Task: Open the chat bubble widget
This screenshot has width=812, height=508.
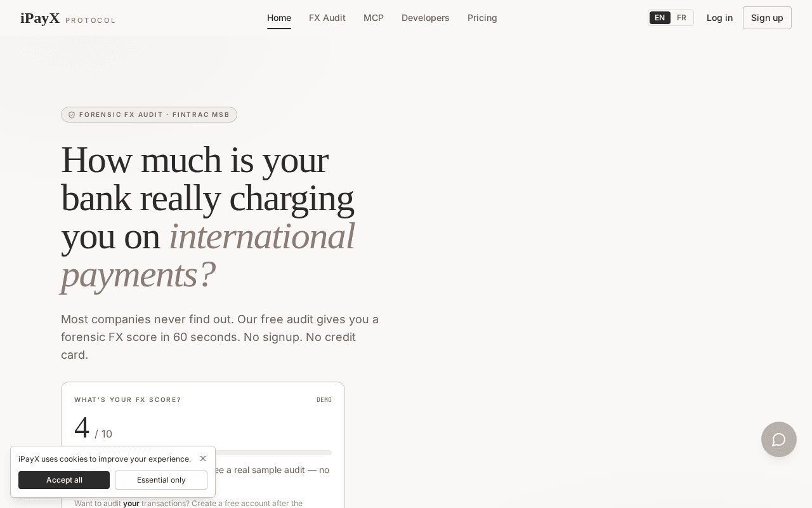Action: pyautogui.click(x=778, y=439)
